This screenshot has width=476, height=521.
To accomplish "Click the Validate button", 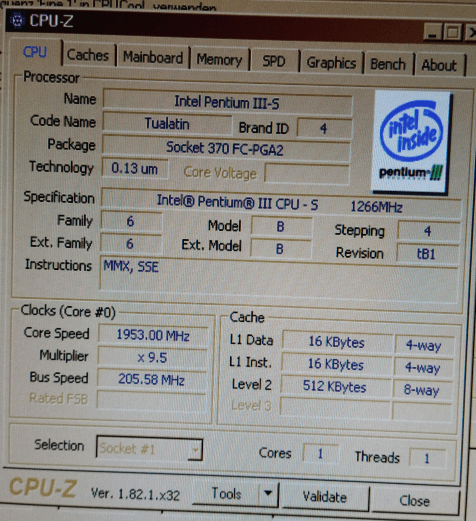I will coord(325,497).
